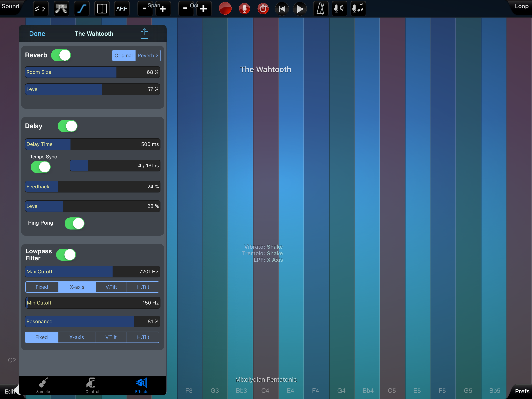Screen dimensions: 532x399
Task: Tap the red power button icon
Action: (x=263, y=9)
